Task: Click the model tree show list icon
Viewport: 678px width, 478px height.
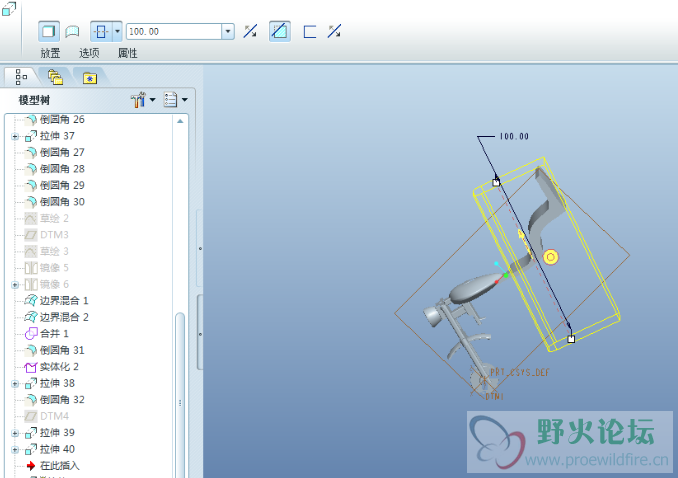Action: tap(170, 100)
